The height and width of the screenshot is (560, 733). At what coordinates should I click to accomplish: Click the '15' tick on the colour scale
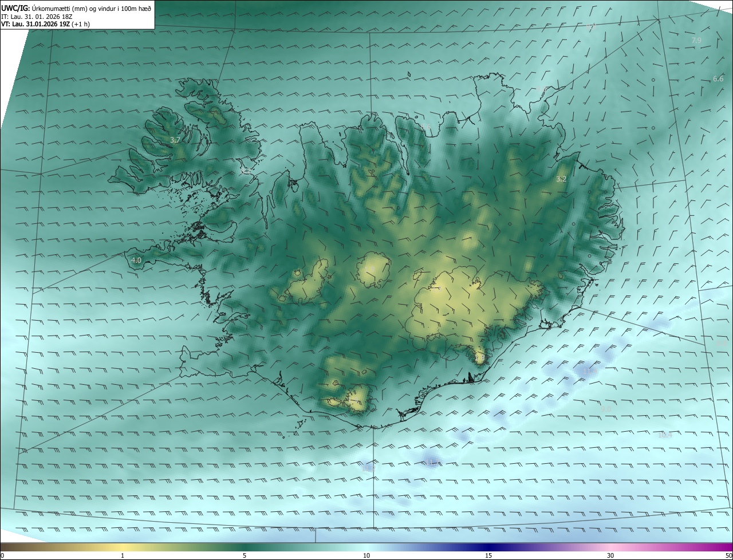click(488, 555)
